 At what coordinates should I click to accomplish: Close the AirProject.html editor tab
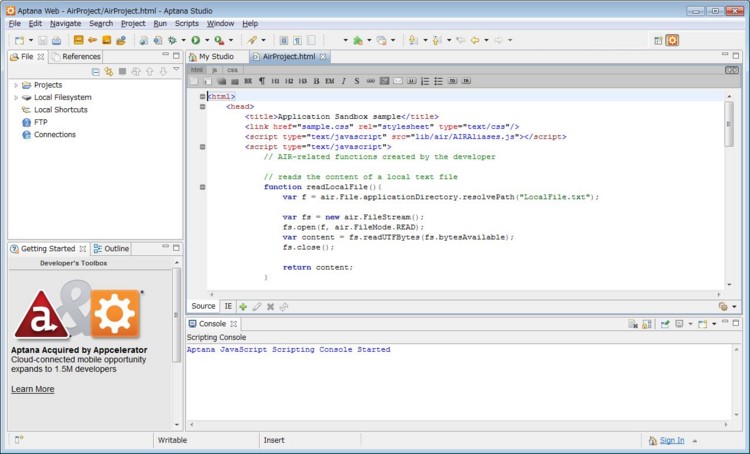click(323, 57)
